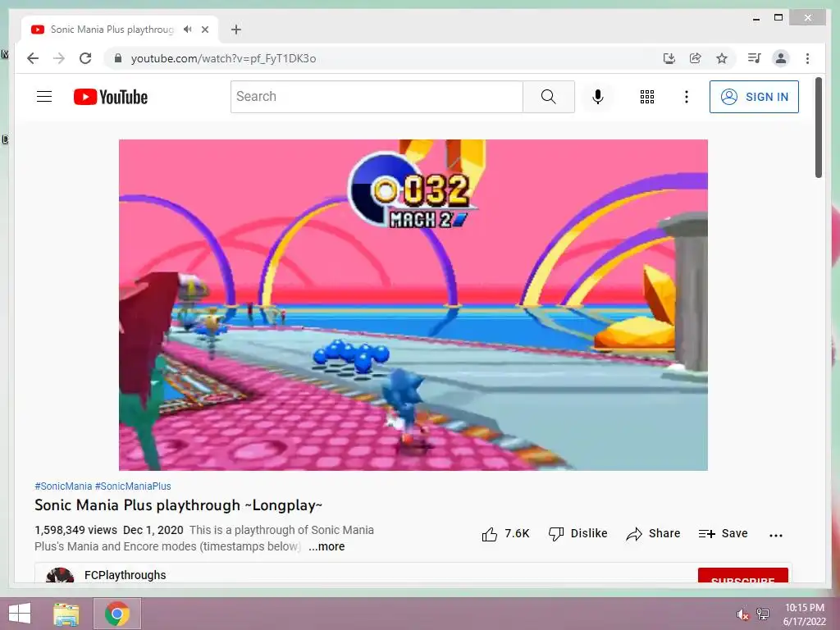Open File Explorer from taskbar
Viewport: 840px width, 630px height.
[x=66, y=614]
